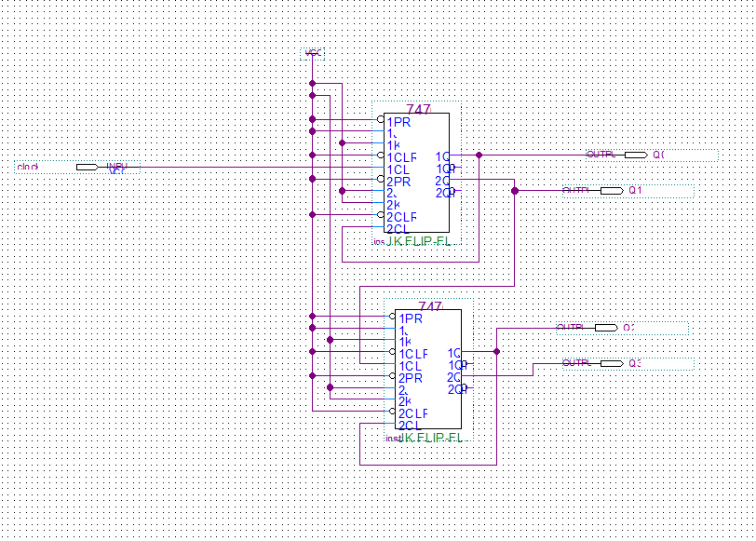Select the bottom 7476 JK flip-flop symbol
The height and width of the screenshot is (541, 756).
(428, 368)
